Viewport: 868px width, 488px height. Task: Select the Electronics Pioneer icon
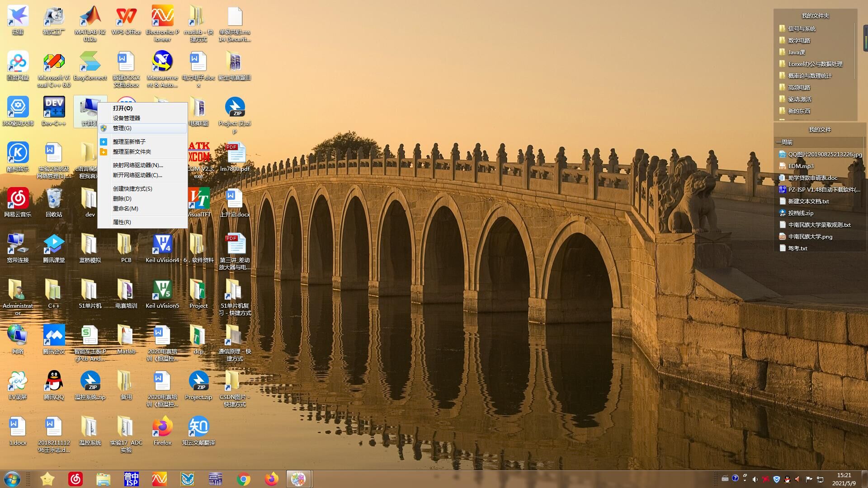[x=162, y=23]
